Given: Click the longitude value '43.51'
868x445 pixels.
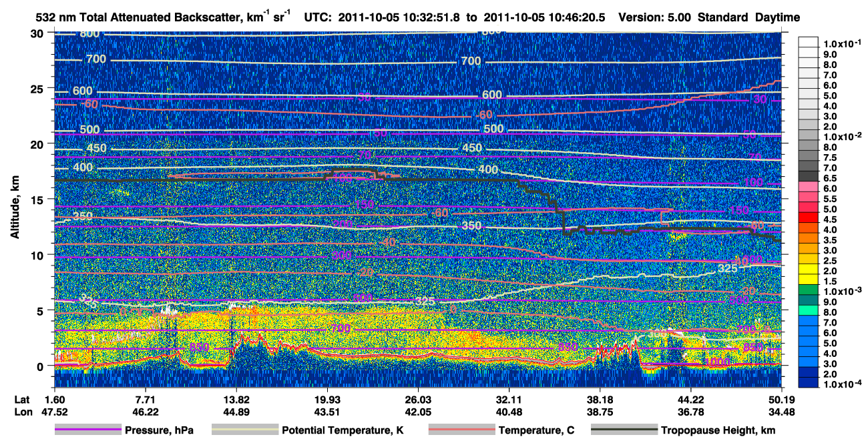Looking at the screenshot, I should click(x=327, y=412).
